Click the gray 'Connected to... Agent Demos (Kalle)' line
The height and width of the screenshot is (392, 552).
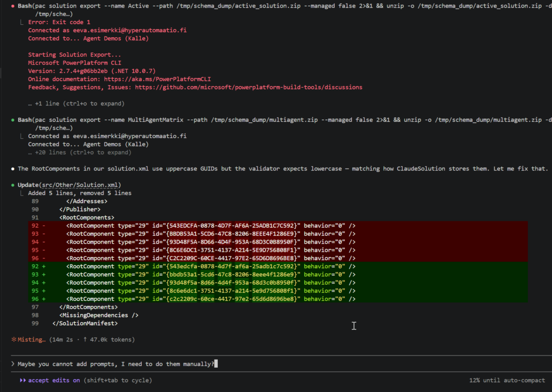click(x=88, y=144)
